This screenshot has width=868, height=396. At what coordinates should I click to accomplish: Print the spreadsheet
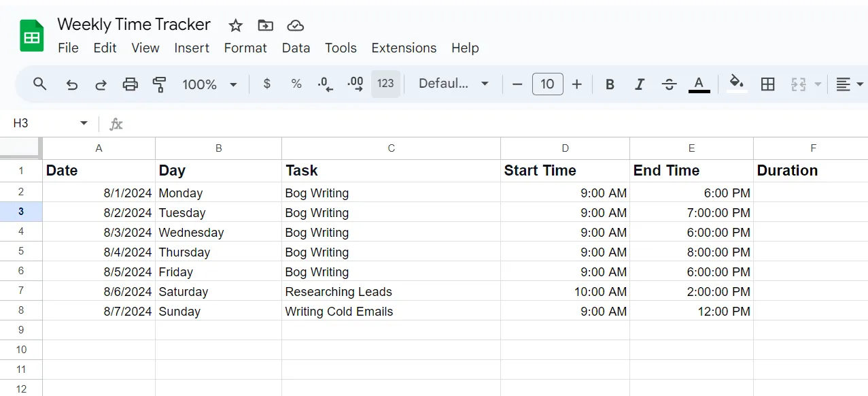tap(130, 84)
